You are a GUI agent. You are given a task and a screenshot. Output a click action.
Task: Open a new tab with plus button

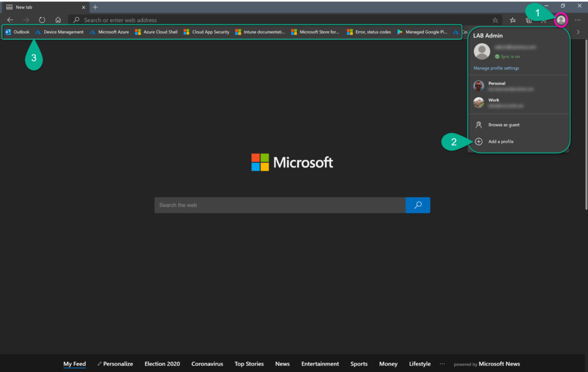coord(95,7)
